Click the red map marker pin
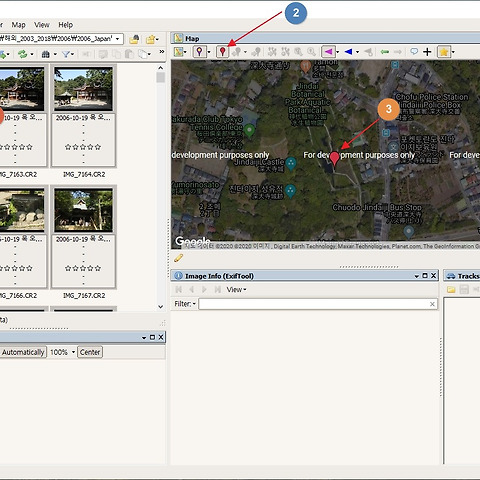This screenshot has width=480, height=480. point(334,158)
